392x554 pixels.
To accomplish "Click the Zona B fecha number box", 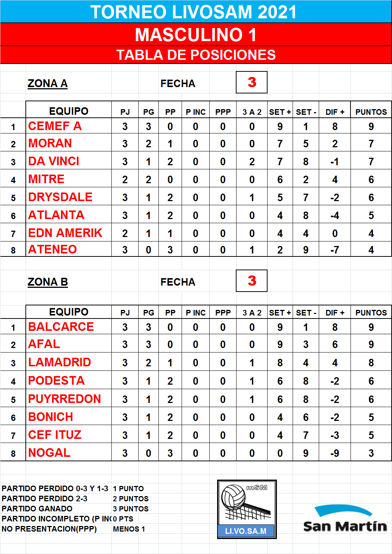I will tap(251, 281).
